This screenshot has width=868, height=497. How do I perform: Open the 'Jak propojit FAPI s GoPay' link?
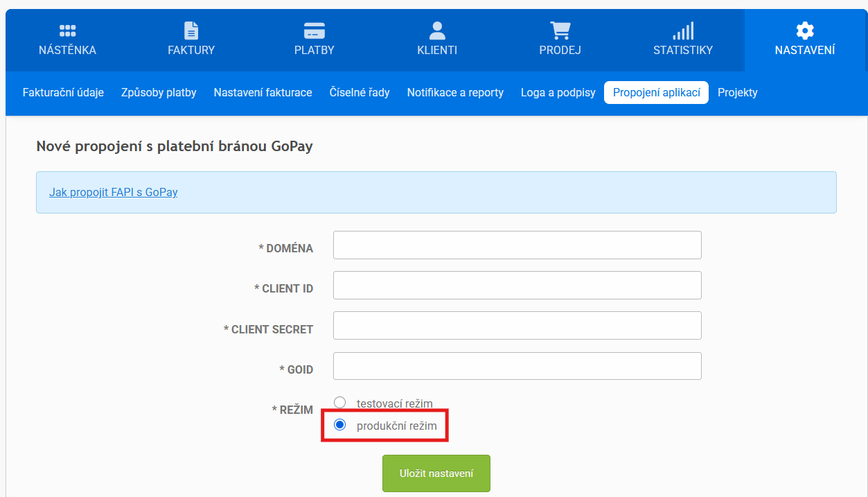click(x=114, y=192)
